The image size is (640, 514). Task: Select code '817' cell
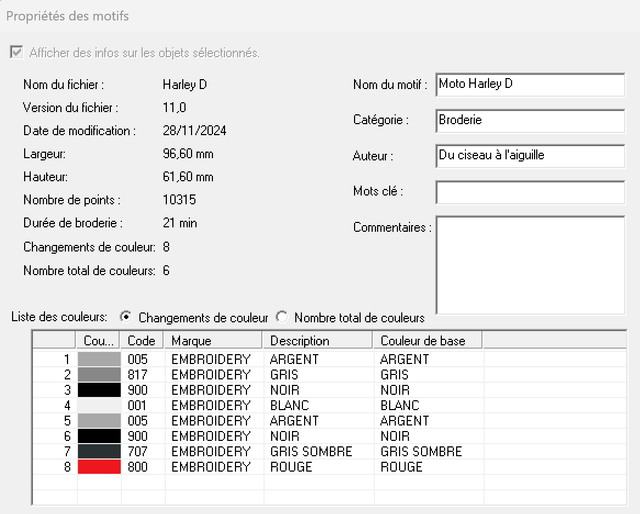click(x=138, y=375)
